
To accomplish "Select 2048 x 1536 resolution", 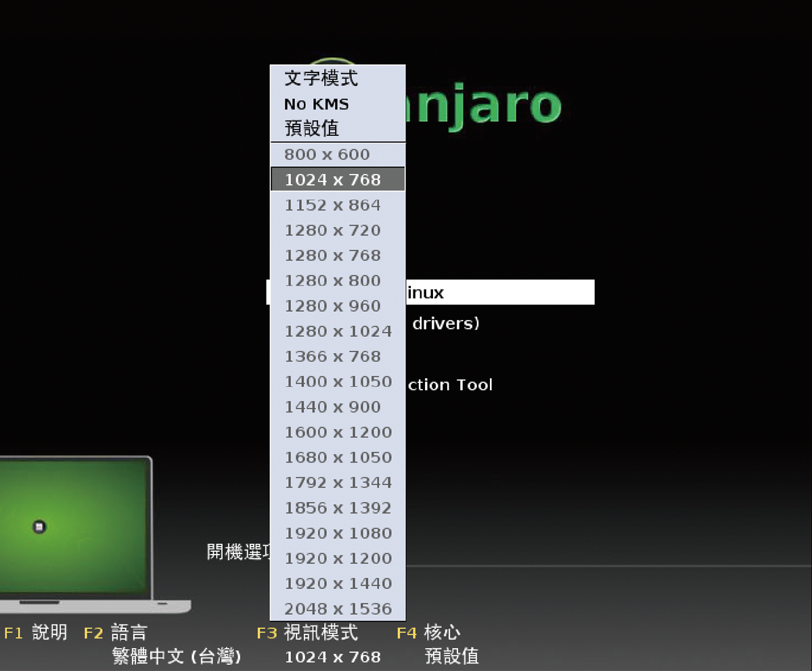I will pyautogui.click(x=338, y=609).
